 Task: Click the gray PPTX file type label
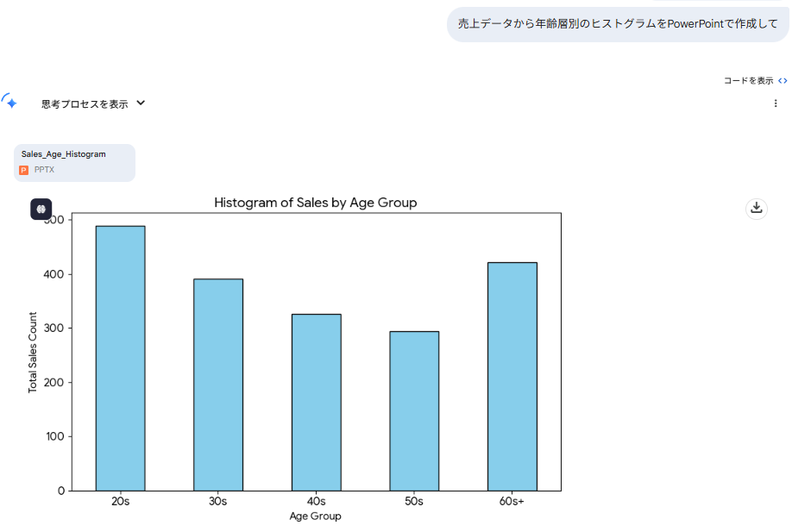44,170
